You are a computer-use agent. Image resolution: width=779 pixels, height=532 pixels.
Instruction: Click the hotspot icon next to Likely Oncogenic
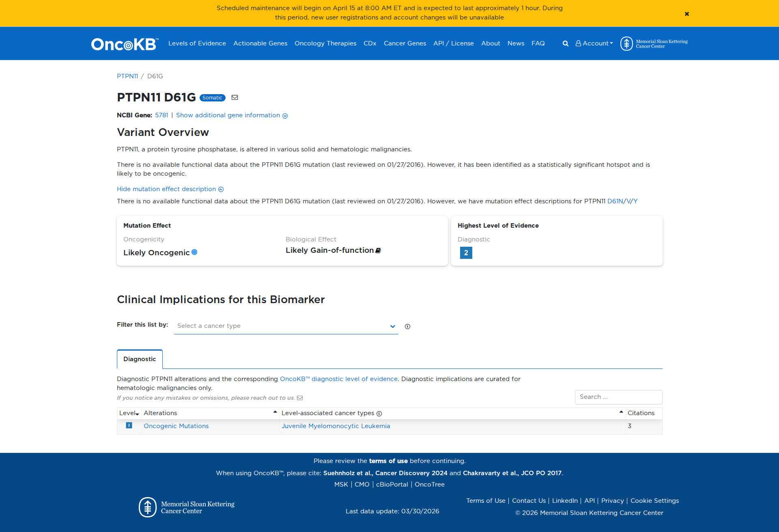point(195,252)
